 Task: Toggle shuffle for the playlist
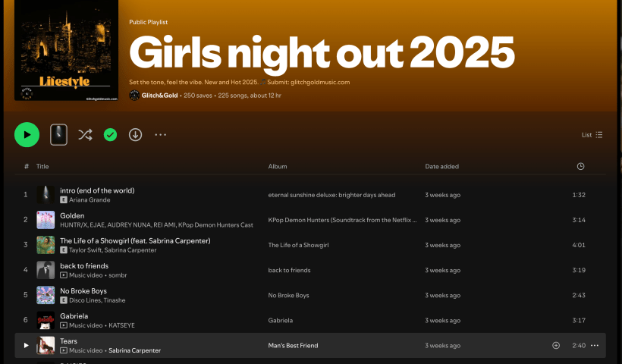(x=85, y=135)
